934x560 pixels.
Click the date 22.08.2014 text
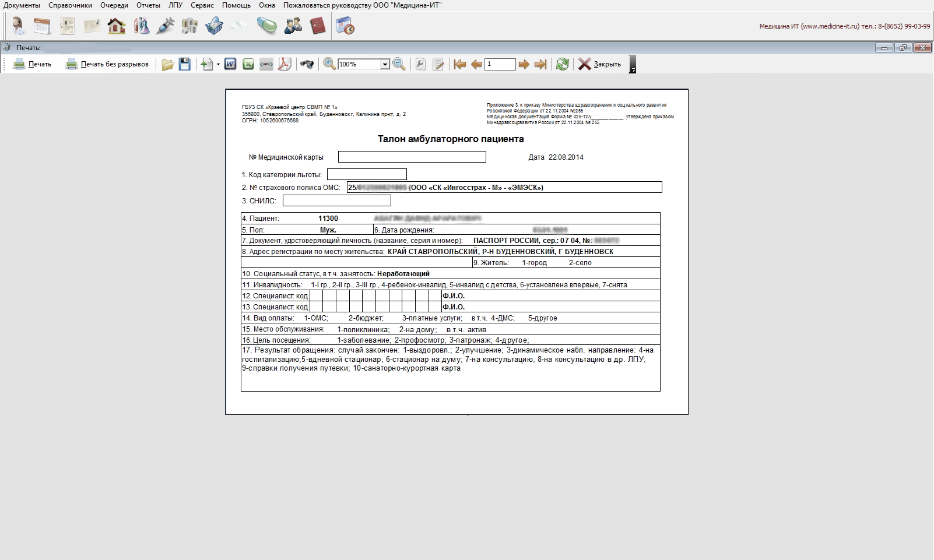click(x=566, y=157)
